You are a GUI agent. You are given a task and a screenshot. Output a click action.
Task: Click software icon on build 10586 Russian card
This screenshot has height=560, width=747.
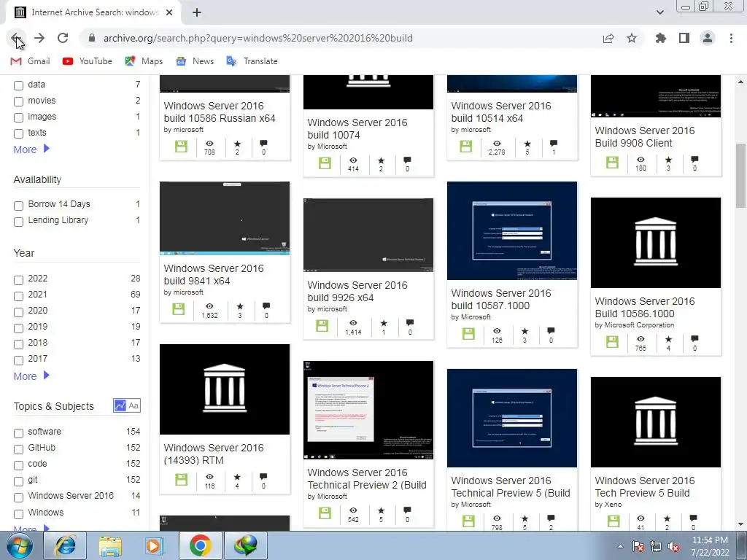[181, 146]
